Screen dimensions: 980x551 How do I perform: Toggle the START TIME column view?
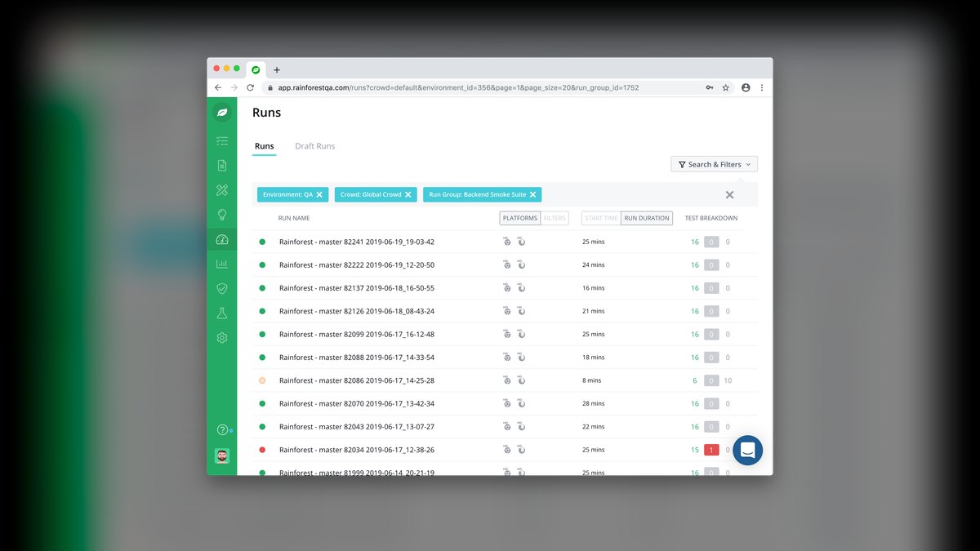tap(601, 218)
